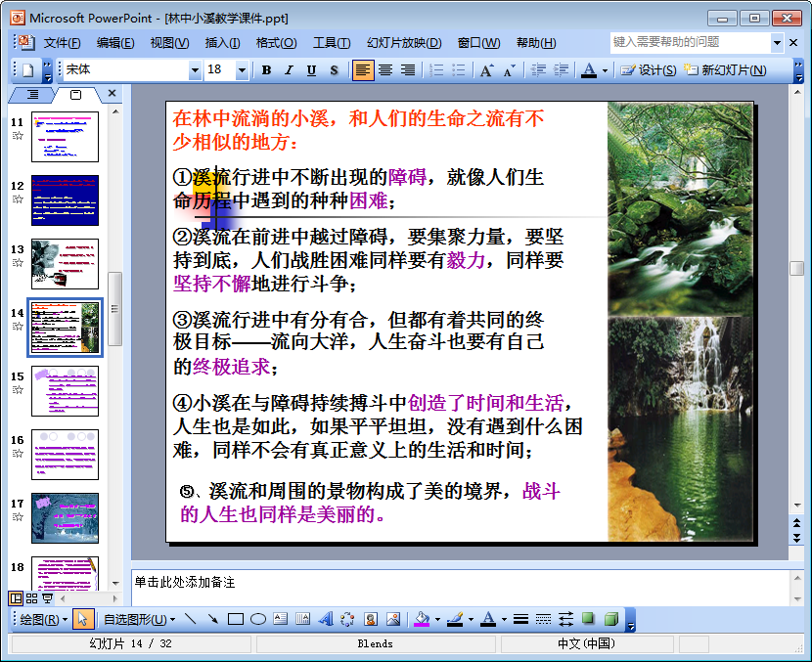Toggle text Shadow formatting
The height and width of the screenshot is (662, 812).
coord(334,69)
